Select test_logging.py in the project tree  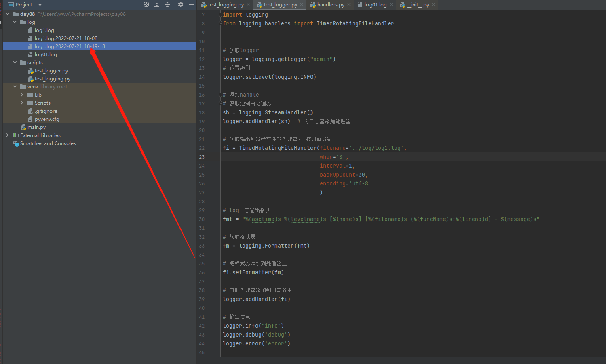53,79
